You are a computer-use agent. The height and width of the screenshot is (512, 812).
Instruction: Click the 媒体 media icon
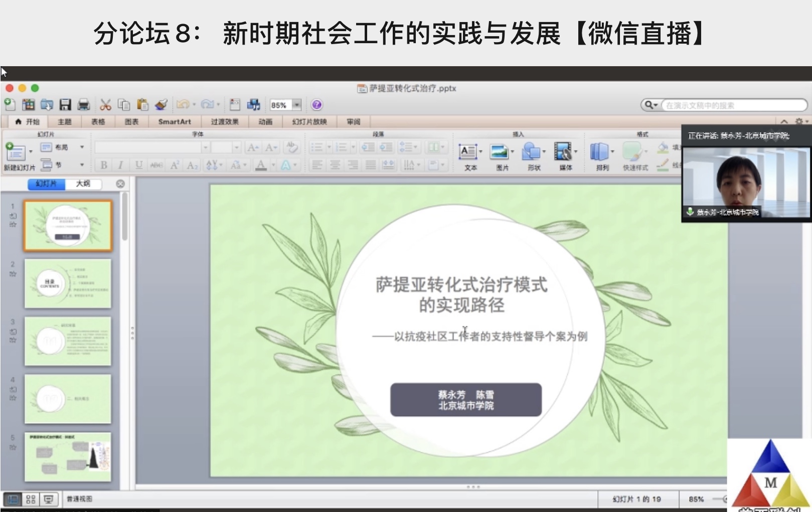tap(563, 152)
